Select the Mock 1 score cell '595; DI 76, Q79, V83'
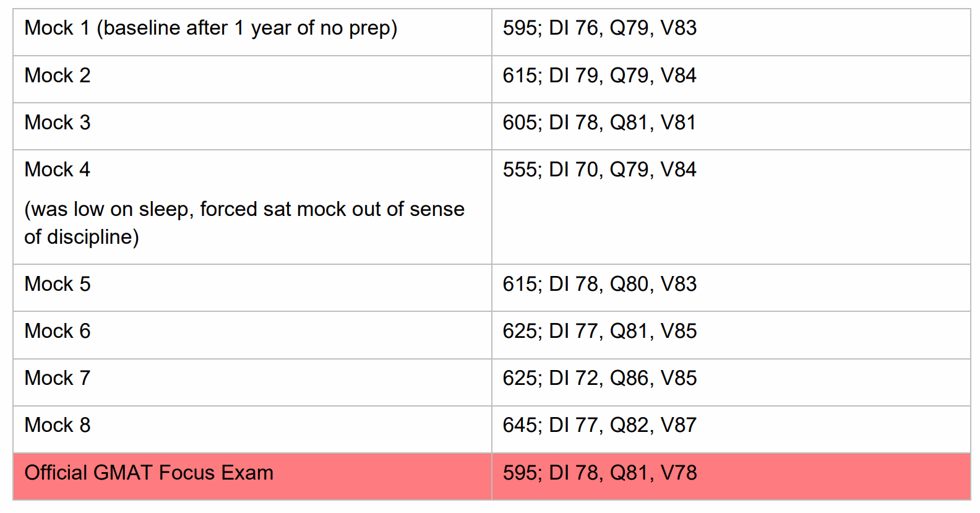The image size is (980, 513). click(599, 28)
